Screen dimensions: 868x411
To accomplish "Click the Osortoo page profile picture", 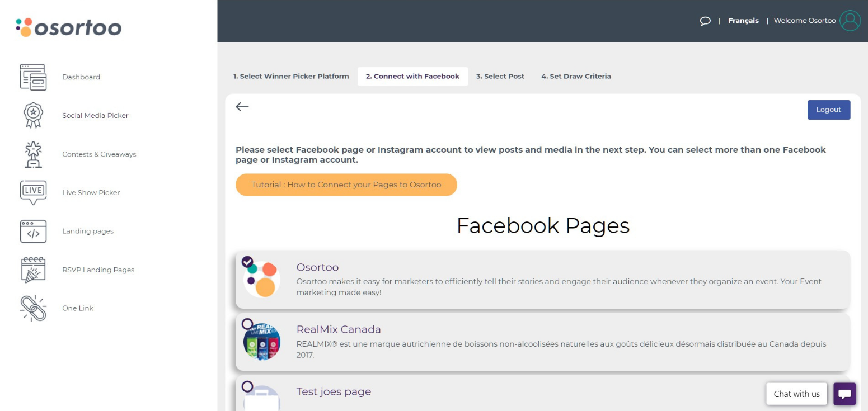I will pos(262,279).
